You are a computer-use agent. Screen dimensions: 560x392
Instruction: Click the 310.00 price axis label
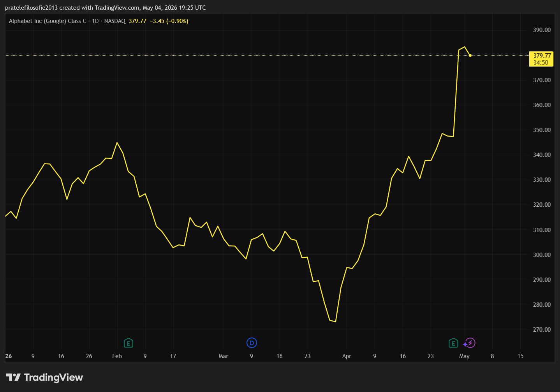pyautogui.click(x=542, y=230)
